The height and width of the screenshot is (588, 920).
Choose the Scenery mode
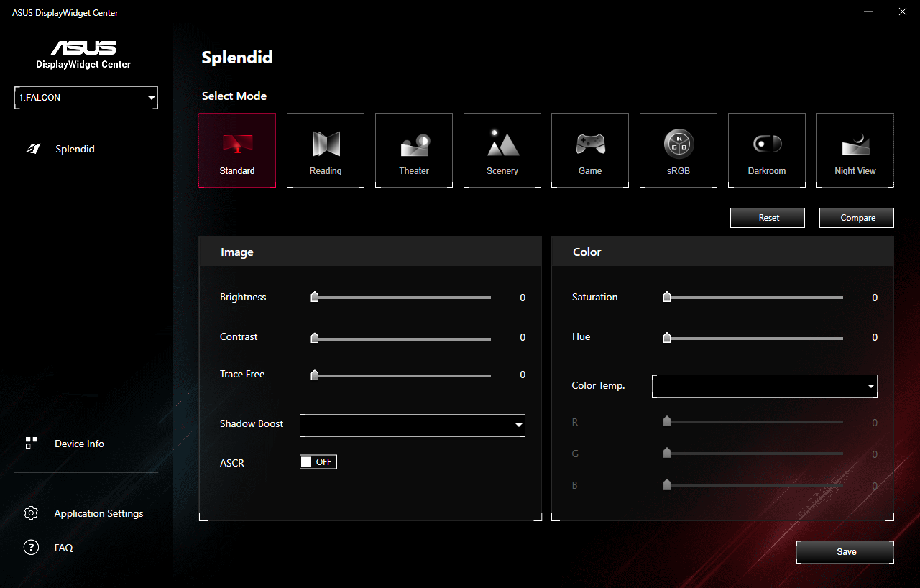pyautogui.click(x=502, y=150)
